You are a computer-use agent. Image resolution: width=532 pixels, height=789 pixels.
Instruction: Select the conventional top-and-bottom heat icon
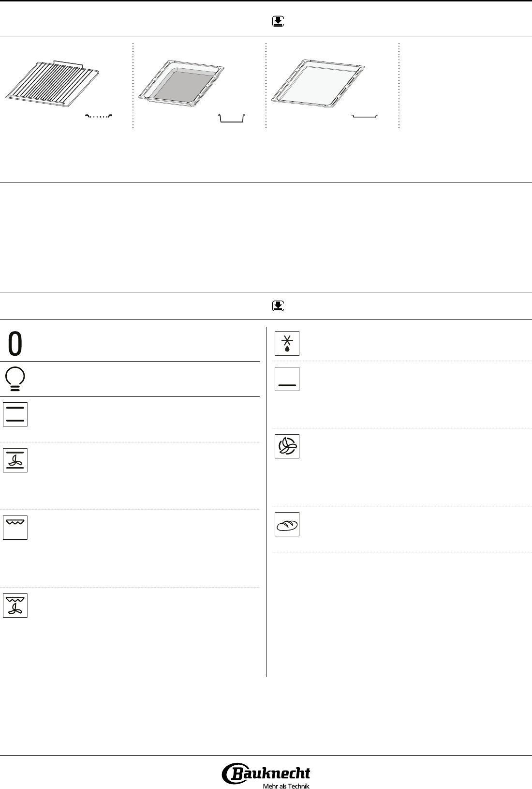15,414
